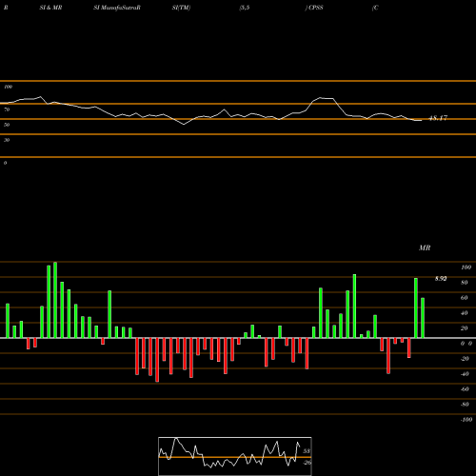This screenshot has height=476, width=476.
Task: Open the mini RSI overview chart thumbnail
Action: tap(235, 456)
